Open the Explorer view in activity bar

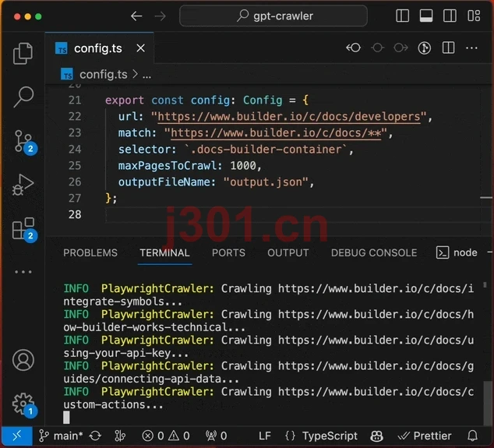23,54
